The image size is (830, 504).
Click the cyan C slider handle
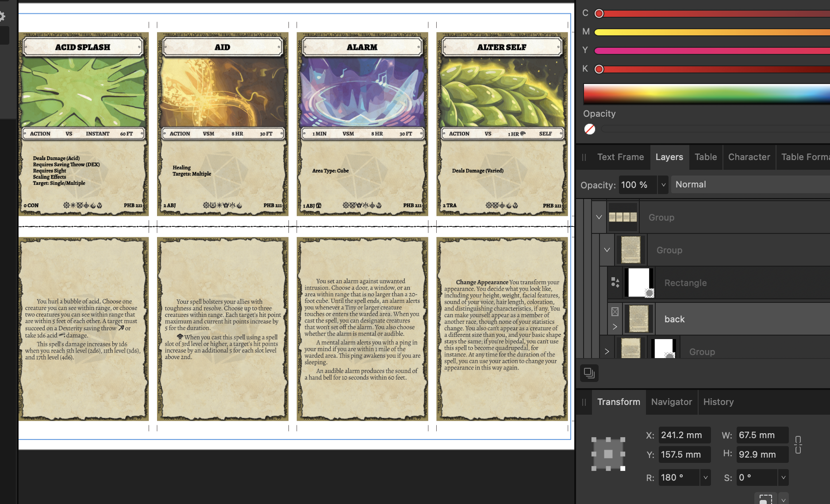tap(599, 14)
